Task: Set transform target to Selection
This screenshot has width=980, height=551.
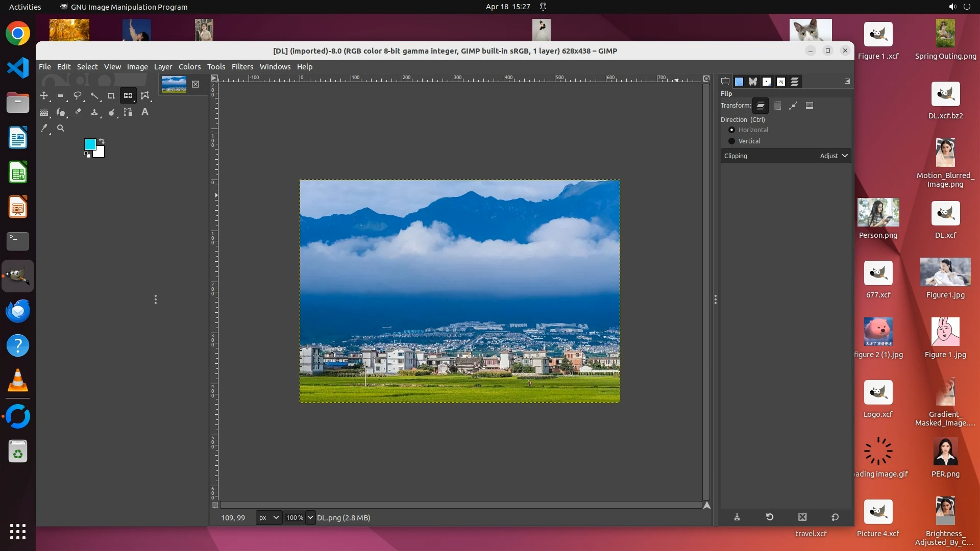Action: 777,106
